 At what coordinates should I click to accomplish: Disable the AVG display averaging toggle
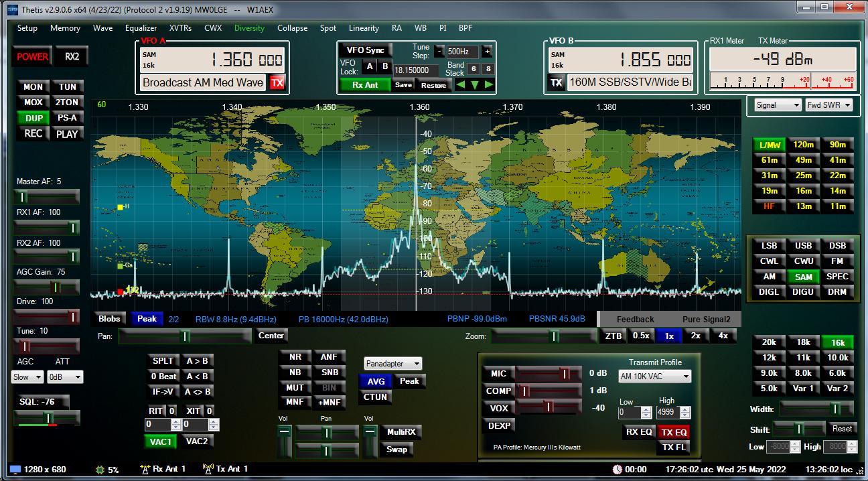(x=376, y=381)
